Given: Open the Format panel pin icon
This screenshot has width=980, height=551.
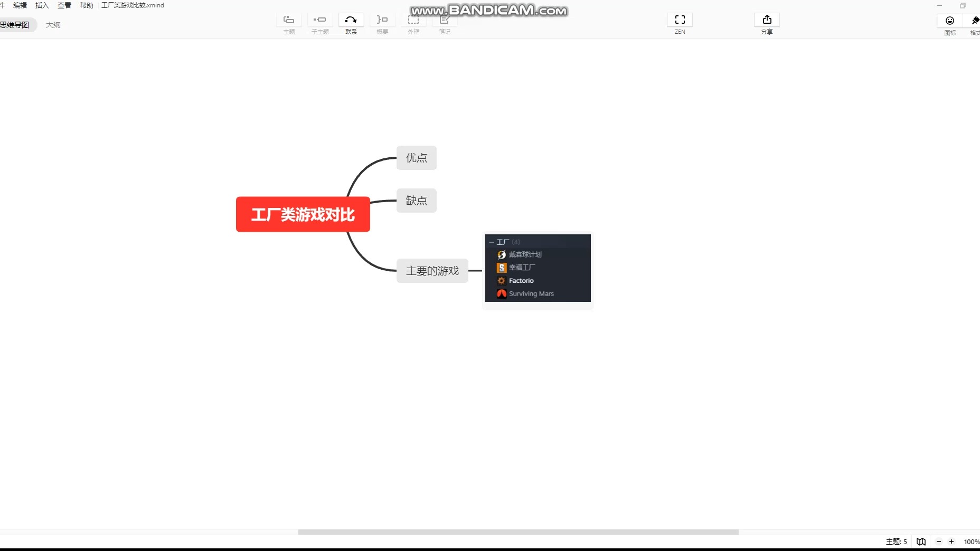Looking at the screenshot, I should coord(975,21).
